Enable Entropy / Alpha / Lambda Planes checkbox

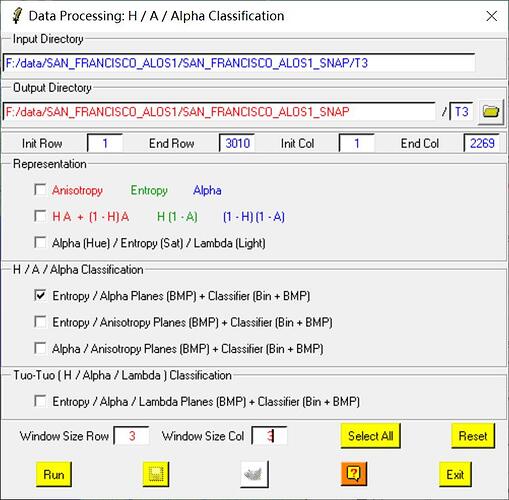click(40, 401)
